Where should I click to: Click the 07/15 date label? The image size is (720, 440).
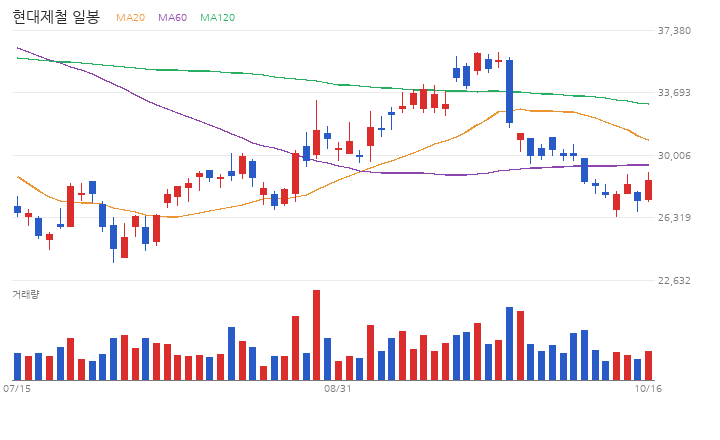pos(17,389)
